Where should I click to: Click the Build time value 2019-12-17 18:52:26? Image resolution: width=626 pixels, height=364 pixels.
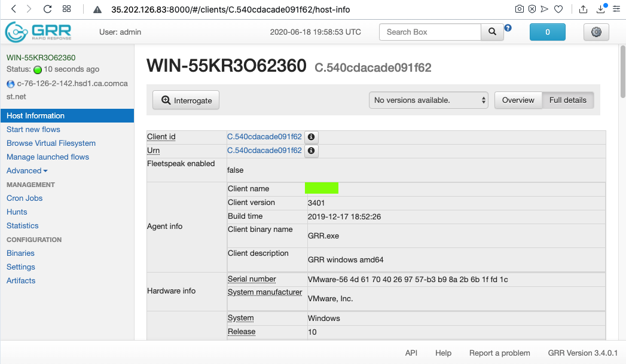tap(344, 217)
